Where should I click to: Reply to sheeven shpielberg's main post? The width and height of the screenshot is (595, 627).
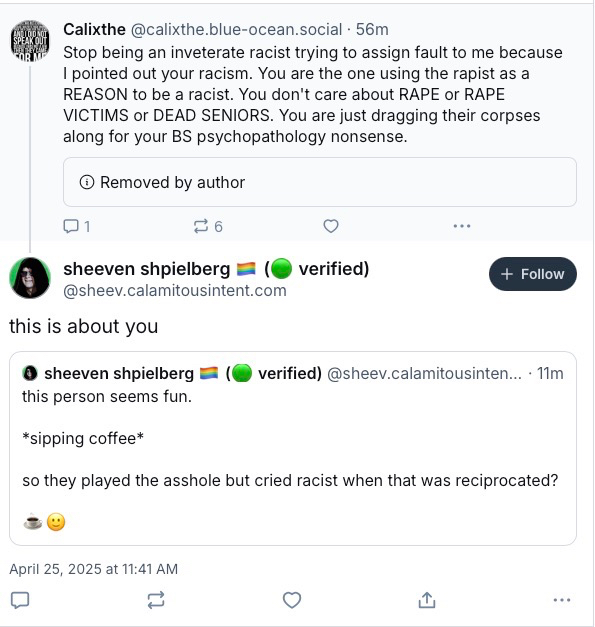click(x=20, y=600)
